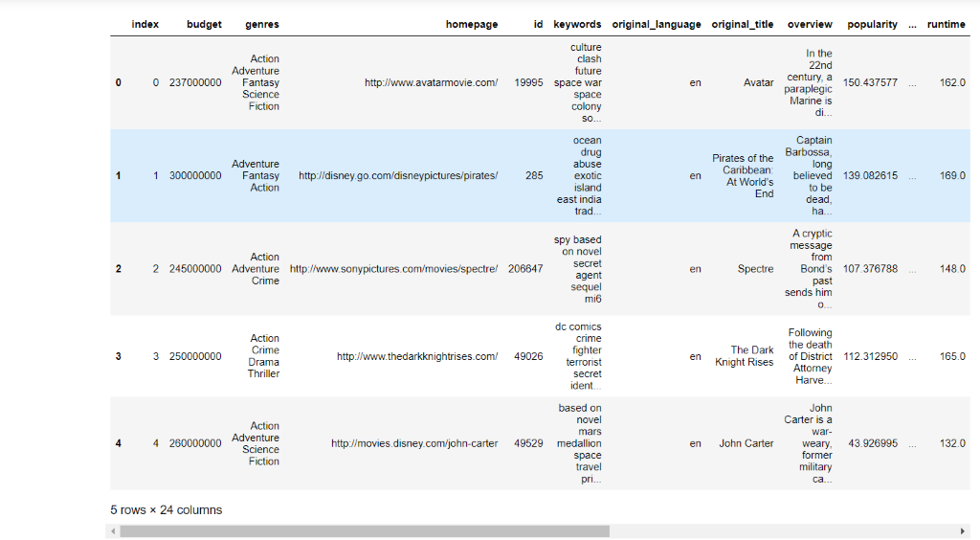Screen dimensions: 980x540
Task: Click genres cell 'Action Adventure Crime'
Action: tap(256, 269)
